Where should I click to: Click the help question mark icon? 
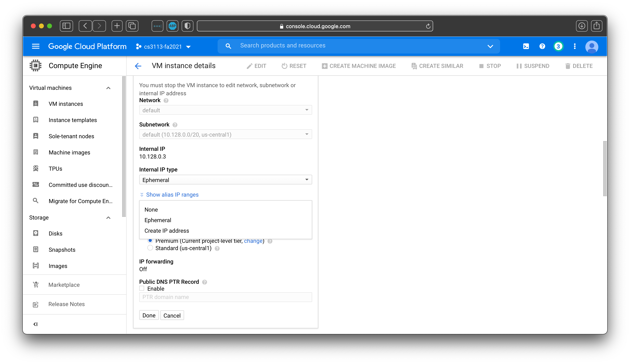pyautogui.click(x=542, y=46)
